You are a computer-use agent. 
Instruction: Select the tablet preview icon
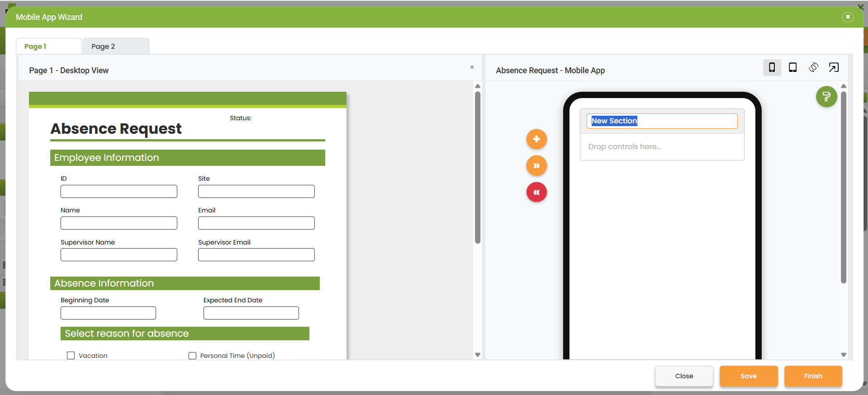[792, 67]
